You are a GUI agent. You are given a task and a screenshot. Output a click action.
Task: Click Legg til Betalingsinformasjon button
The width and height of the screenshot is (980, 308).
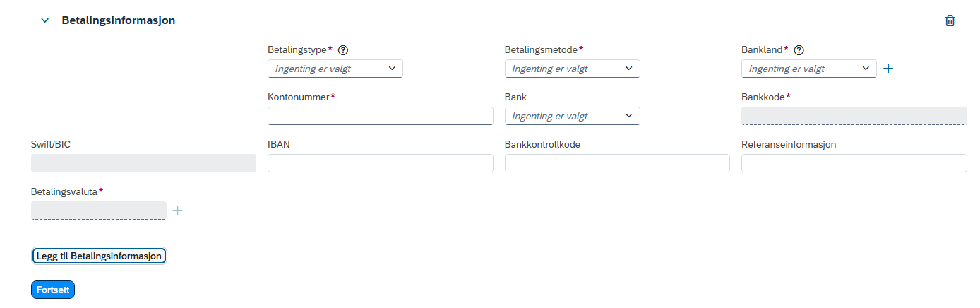tap(99, 256)
